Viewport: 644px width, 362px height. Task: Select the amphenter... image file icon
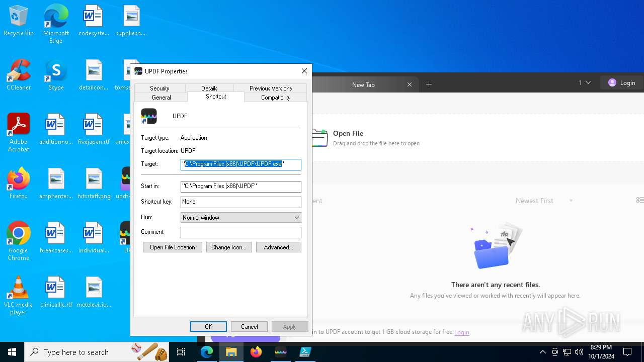tap(56, 184)
